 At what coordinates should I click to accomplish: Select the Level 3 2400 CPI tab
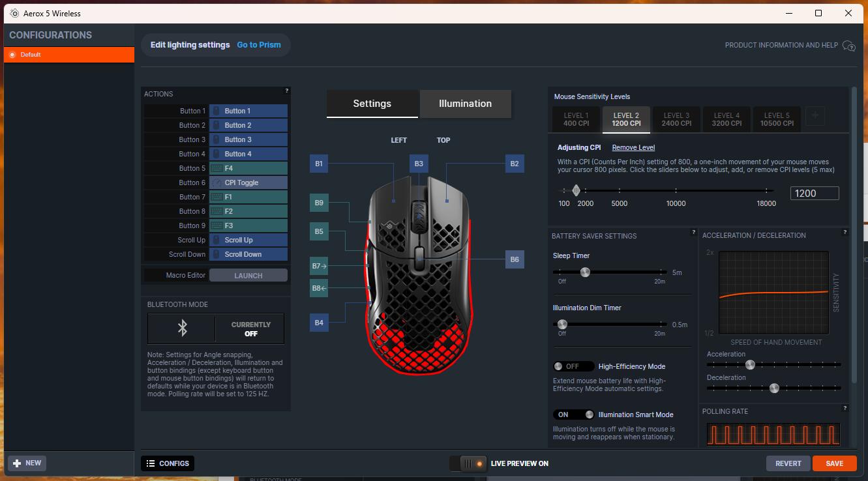click(676, 119)
